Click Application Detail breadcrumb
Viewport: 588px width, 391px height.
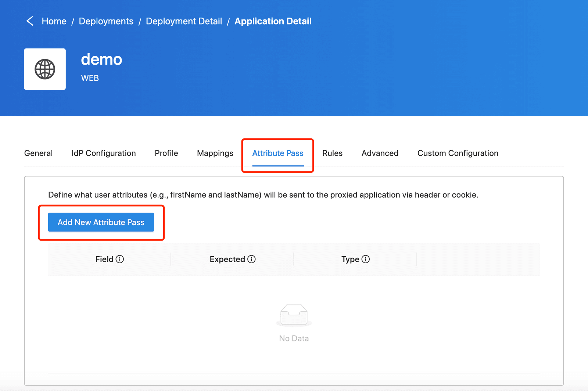click(x=273, y=21)
